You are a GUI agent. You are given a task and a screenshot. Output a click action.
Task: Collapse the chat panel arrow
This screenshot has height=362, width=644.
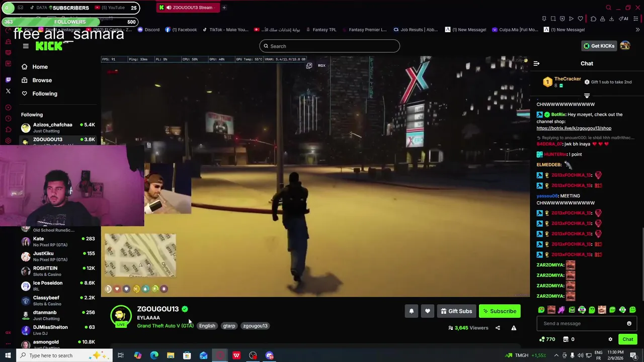point(536,63)
